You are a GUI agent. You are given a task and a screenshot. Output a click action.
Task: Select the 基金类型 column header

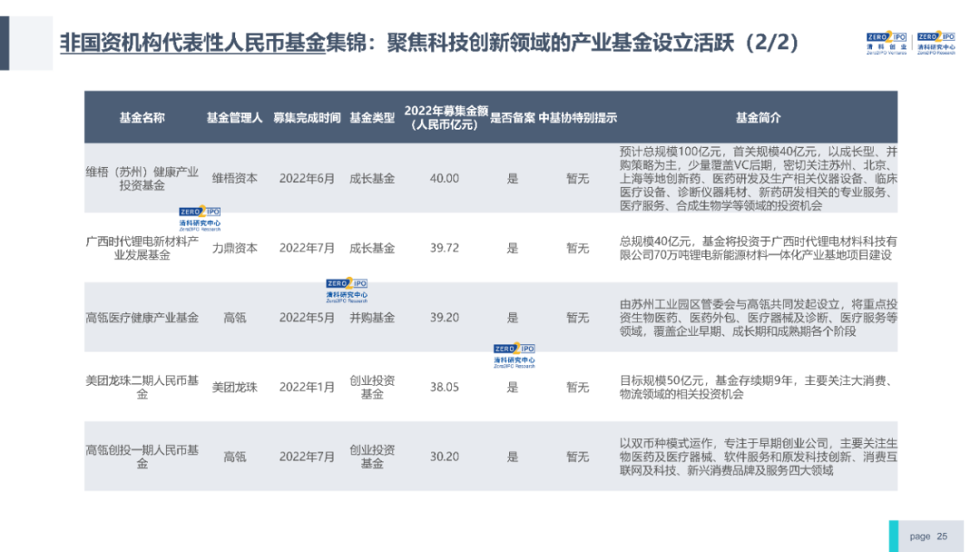372,117
